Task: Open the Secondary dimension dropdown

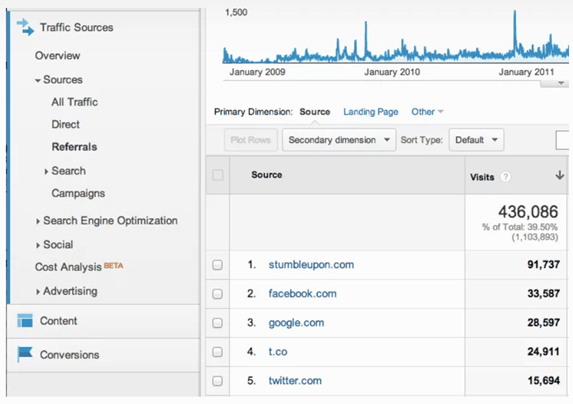Action: click(x=339, y=140)
